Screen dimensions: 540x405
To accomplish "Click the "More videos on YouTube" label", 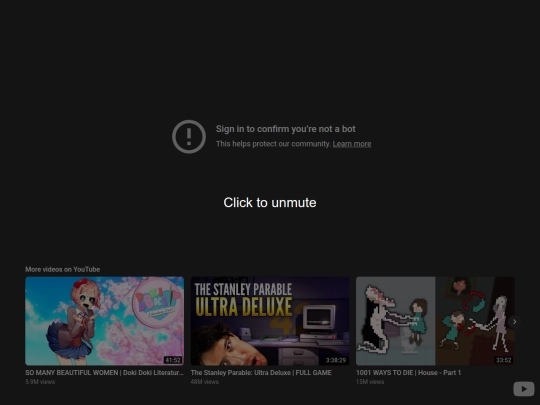I will click(63, 269).
